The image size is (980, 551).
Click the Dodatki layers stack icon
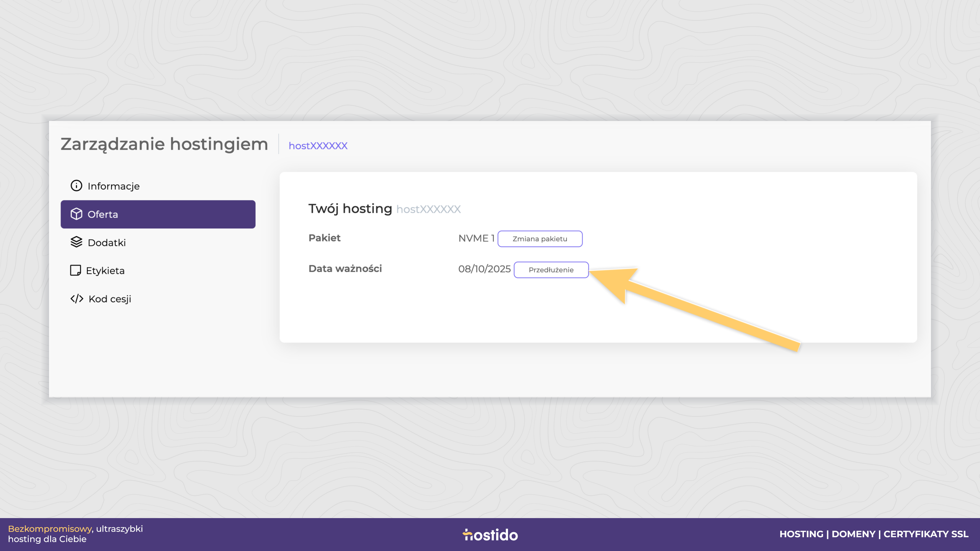point(76,242)
